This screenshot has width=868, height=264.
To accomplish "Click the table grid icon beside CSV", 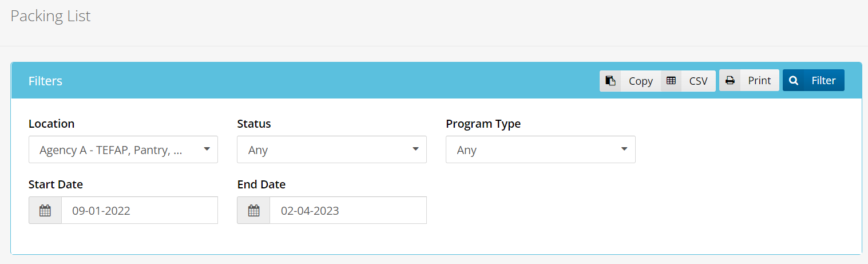I will click(x=671, y=81).
